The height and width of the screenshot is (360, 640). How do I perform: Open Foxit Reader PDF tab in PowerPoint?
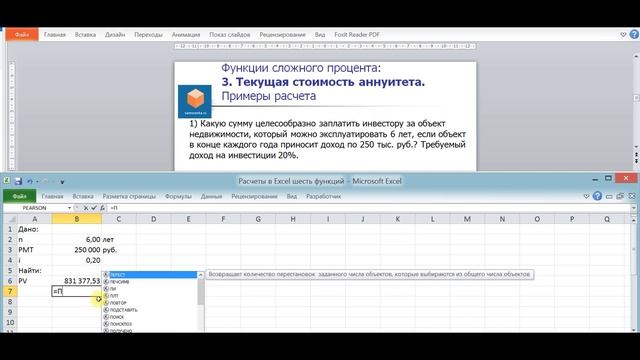click(357, 35)
